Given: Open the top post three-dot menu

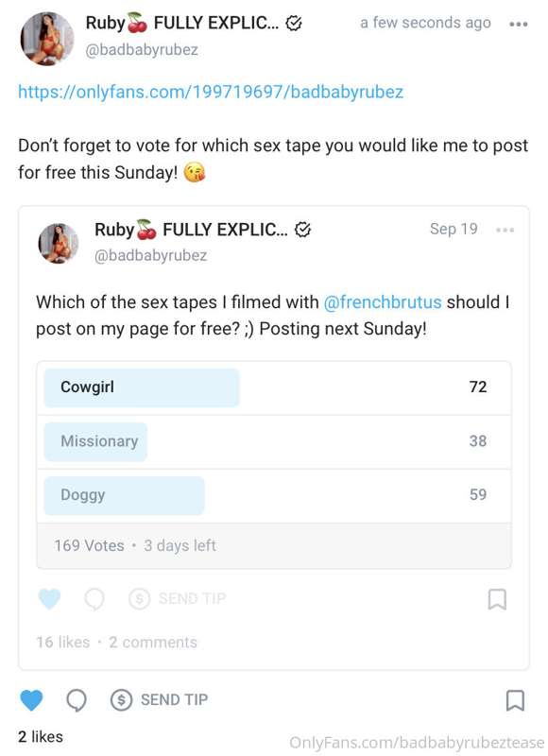Looking at the screenshot, I should [x=518, y=24].
